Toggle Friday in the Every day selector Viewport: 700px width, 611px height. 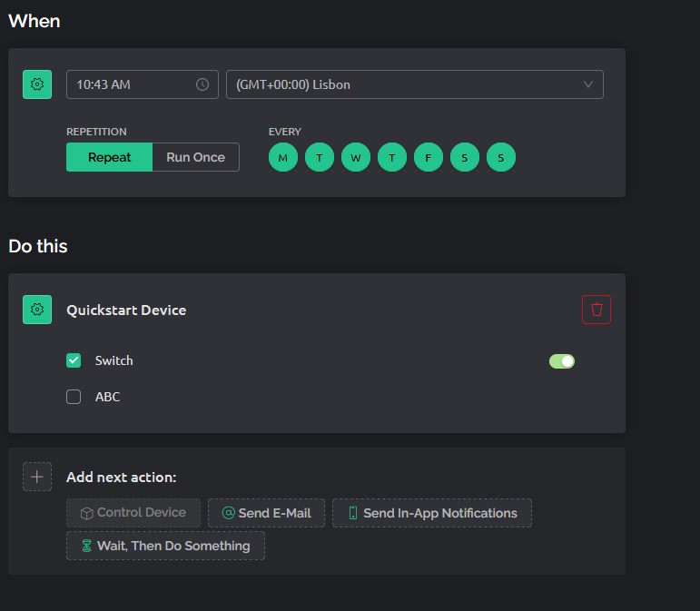click(x=429, y=157)
